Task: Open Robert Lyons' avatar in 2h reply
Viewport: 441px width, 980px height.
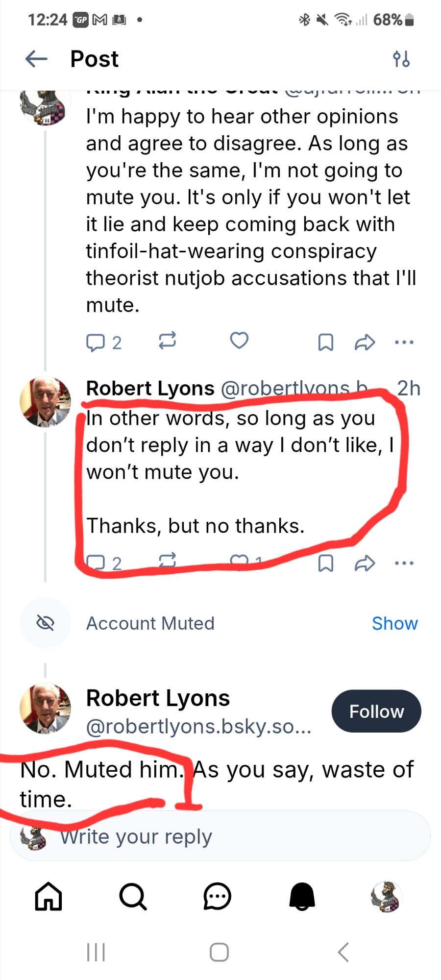Action: (45, 402)
